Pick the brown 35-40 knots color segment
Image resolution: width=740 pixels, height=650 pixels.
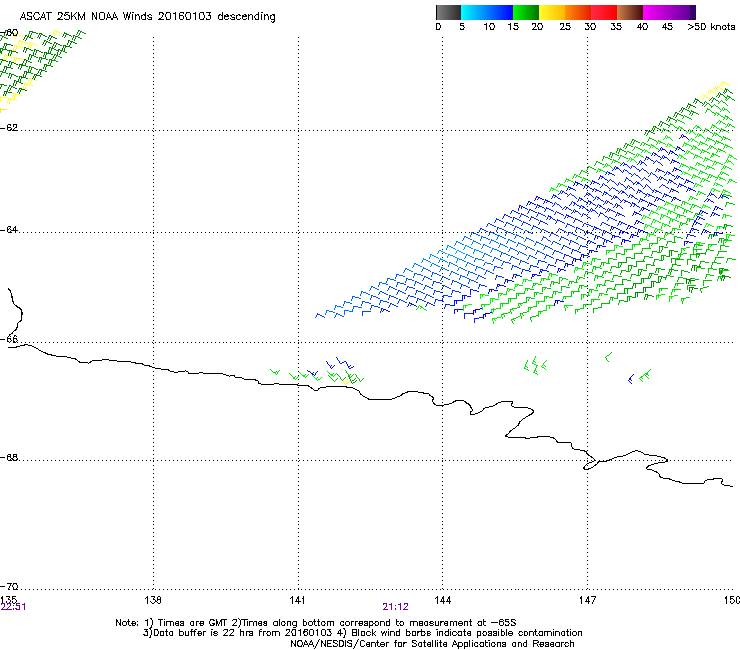click(630, 12)
